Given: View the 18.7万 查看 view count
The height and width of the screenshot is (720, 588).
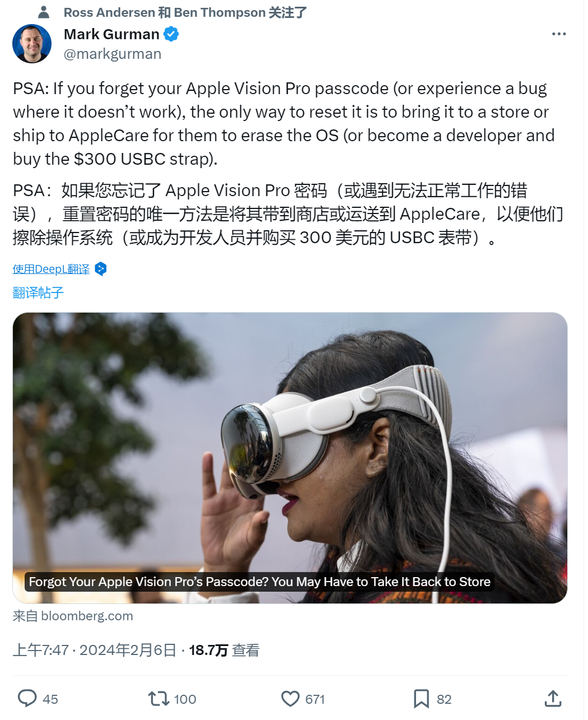Looking at the screenshot, I should point(224,650).
